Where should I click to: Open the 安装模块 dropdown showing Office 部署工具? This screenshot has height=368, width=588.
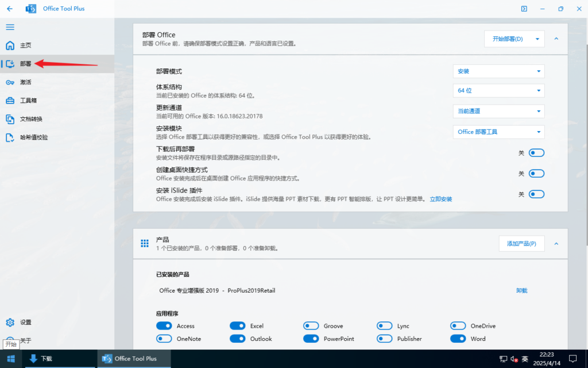(499, 132)
